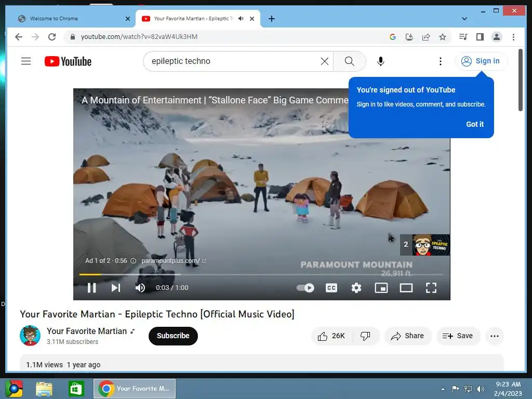
Task: Open the system volume tray icon
Action: tap(481, 389)
